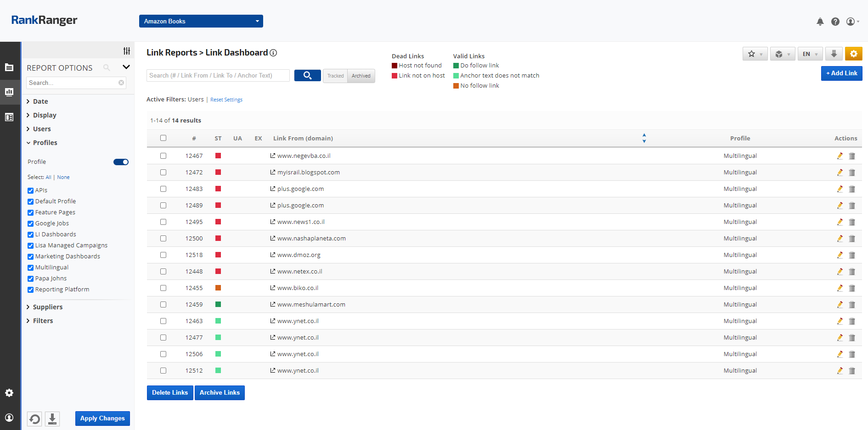Click the magnifier search button
868x430 pixels.
click(x=307, y=76)
